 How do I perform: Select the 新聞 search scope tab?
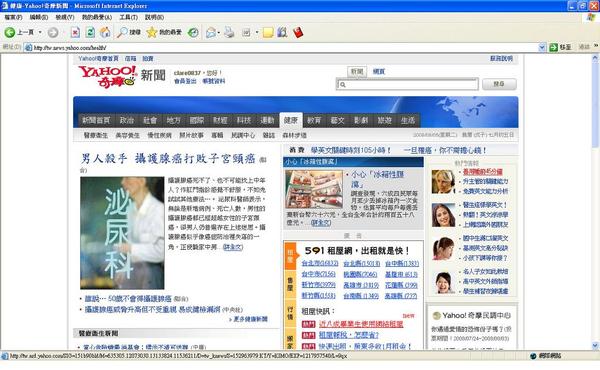click(x=357, y=72)
